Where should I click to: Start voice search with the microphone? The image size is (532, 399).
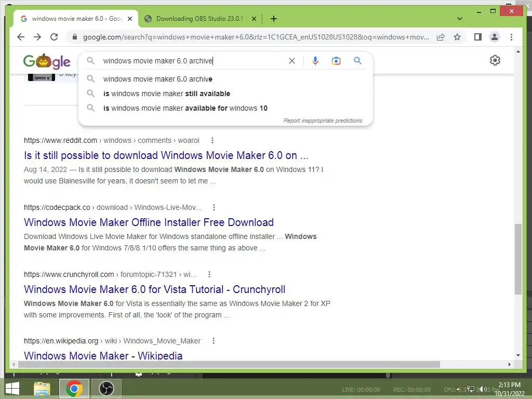(x=315, y=61)
